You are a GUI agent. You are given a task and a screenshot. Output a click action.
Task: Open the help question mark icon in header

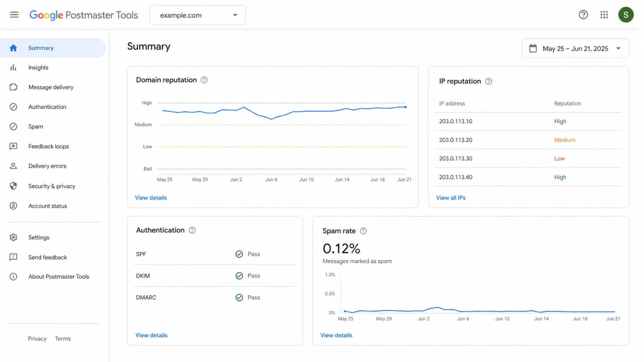pyautogui.click(x=583, y=15)
